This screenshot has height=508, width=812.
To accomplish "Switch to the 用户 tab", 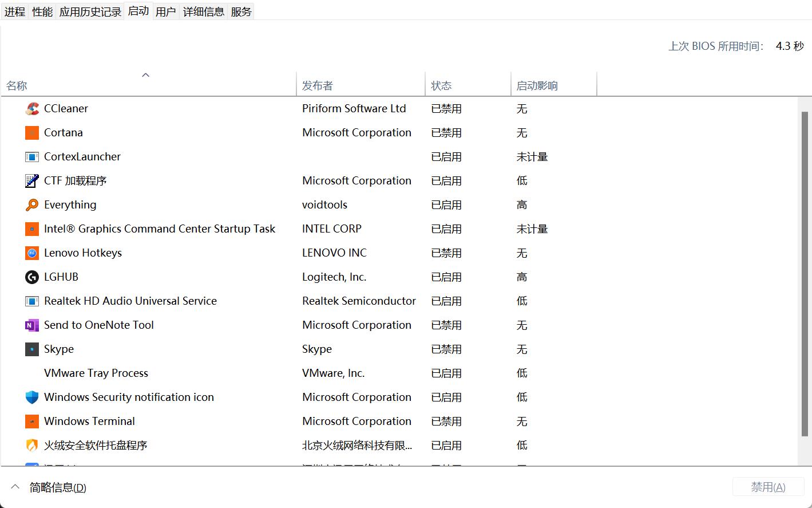I will pyautogui.click(x=166, y=11).
